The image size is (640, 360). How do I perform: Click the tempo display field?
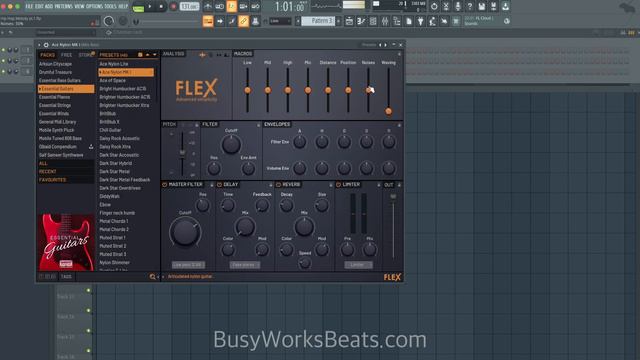[189, 7]
